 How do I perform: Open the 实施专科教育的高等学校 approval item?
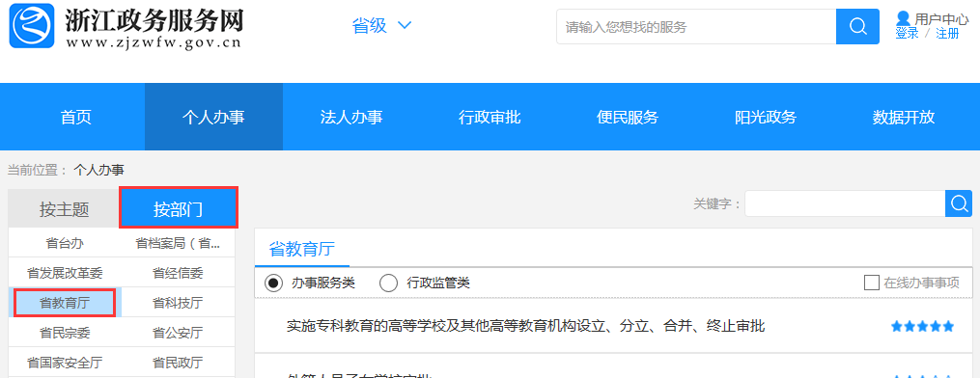[525, 326]
